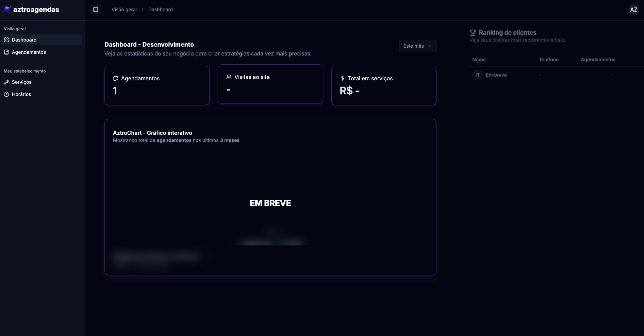This screenshot has width=644, height=336.
Task: Click the trophy icon beside Ranking de clientes
Action: (x=473, y=33)
